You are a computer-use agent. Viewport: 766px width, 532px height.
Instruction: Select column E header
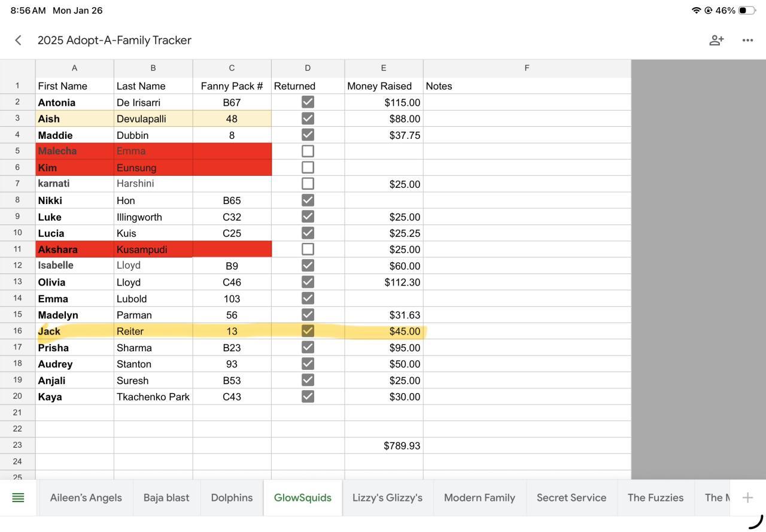384,68
